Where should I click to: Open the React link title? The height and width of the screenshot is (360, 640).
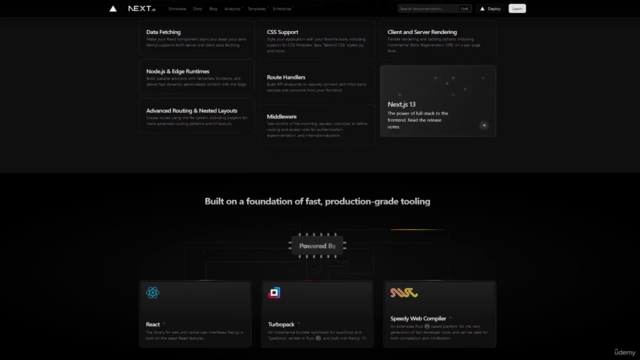point(153,324)
